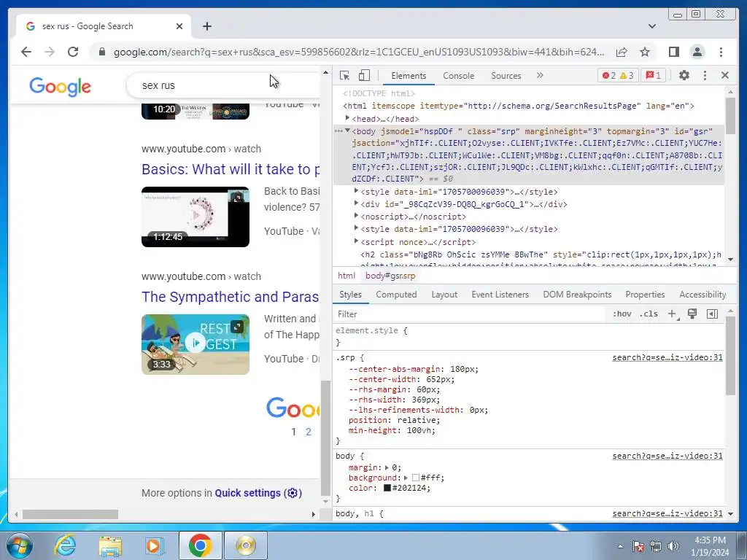Open DevTools settings gear

pos(684,75)
